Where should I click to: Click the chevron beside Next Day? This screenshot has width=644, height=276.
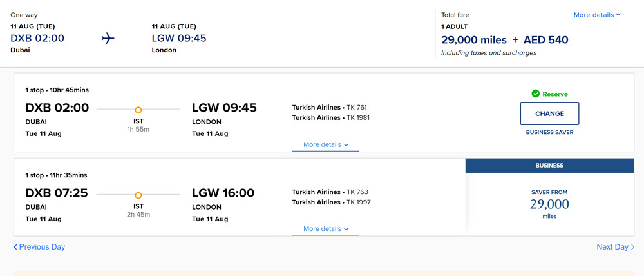(x=632, y=247)
